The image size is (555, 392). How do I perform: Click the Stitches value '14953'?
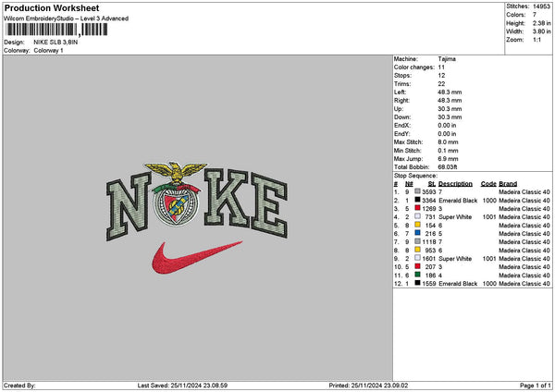tap(541, 6)
